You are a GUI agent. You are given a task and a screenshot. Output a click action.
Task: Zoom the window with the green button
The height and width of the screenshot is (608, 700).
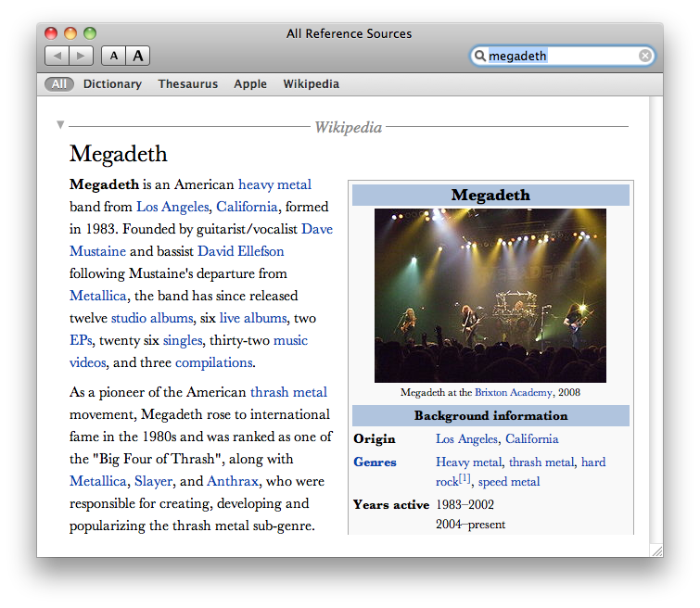90,33
